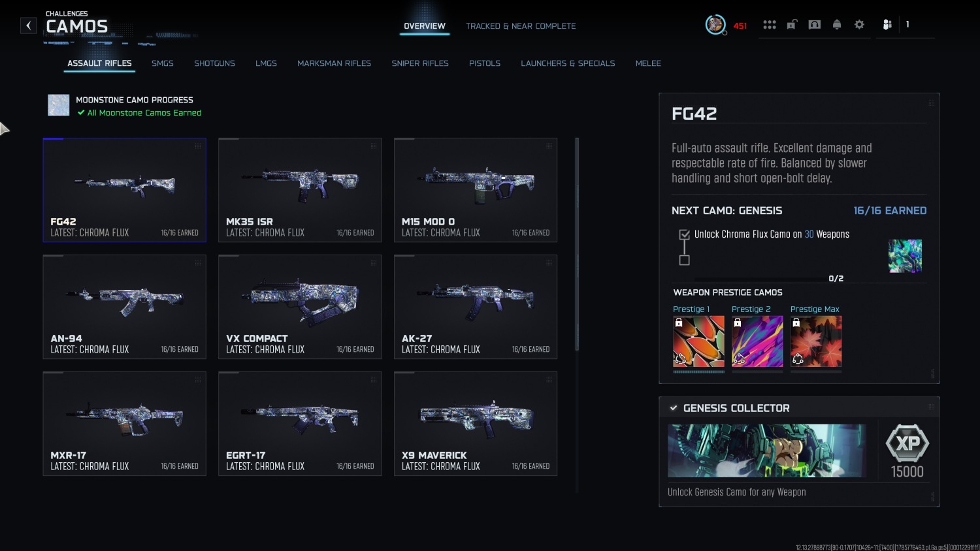
Task: Select the MXR-17 weapon card
Action: click(x=124, y=424)
